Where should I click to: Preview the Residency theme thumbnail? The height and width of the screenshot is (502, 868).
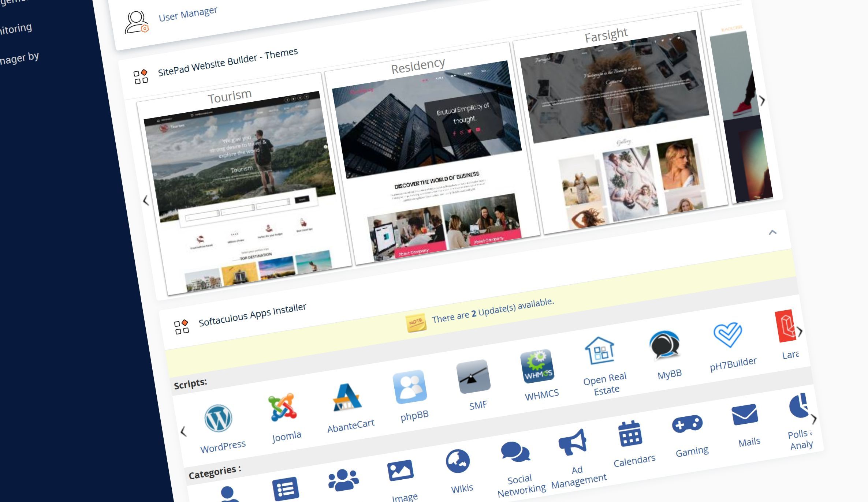coord(432,161)
